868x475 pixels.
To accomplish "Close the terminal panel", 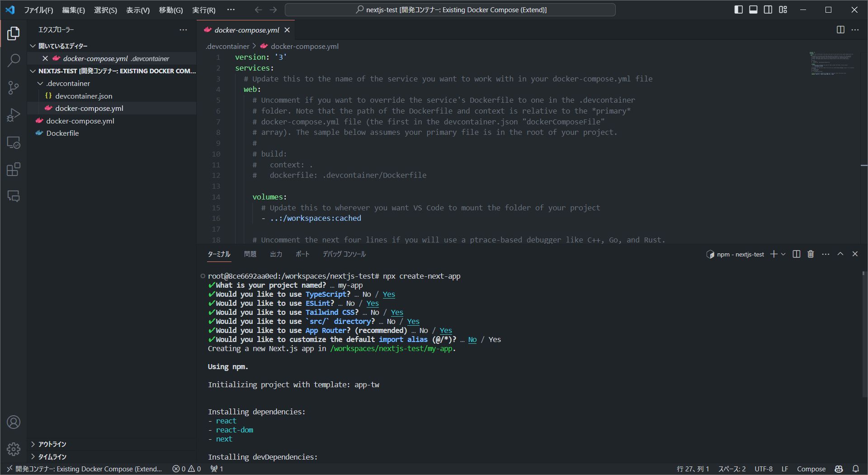I will coord(855,254).
